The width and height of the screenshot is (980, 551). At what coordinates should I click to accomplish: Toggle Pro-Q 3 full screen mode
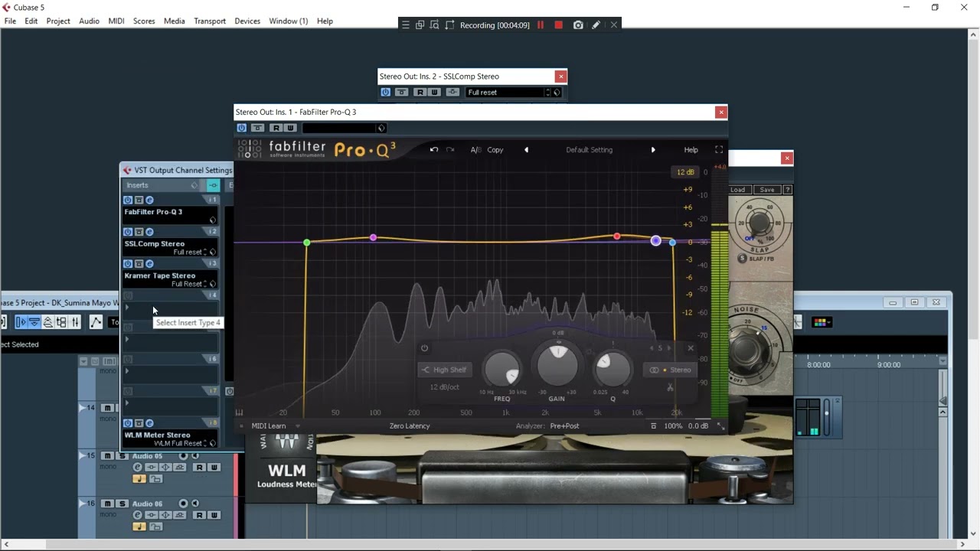pos(719,150)
